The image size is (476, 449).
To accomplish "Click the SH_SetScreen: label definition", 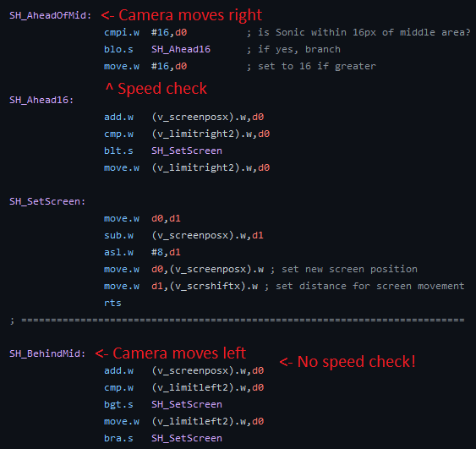I will pos(47,201).
